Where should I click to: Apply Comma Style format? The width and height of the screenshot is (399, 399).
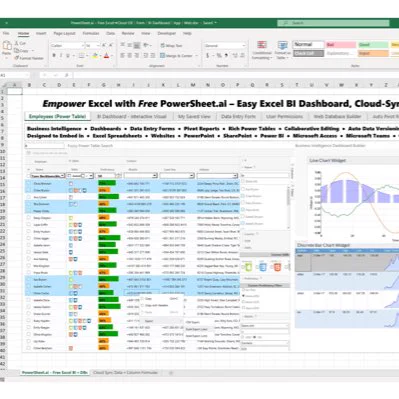[226, 56]
